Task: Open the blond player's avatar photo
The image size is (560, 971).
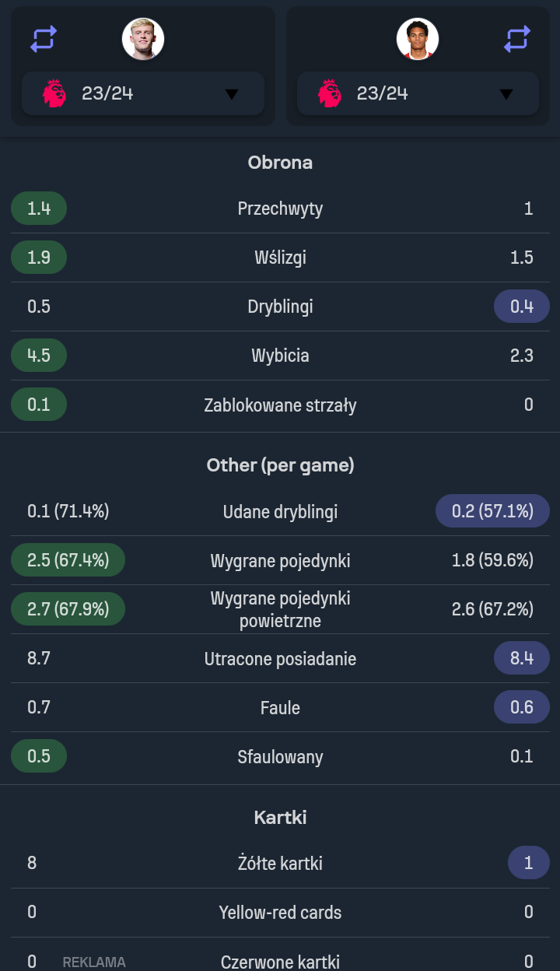Action: tap(143, 38)
